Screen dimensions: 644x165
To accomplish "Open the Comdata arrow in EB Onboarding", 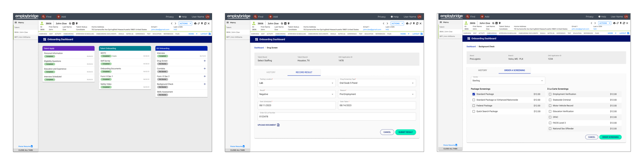I will click(204, 69).
